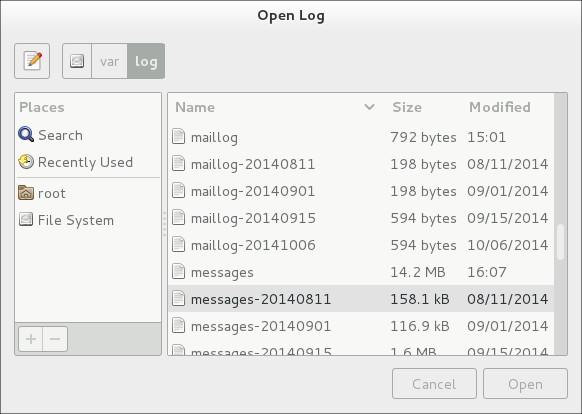Click the 10/06/2014 modified date
The width and height of the screenshot is (582, 414).
pyautogui.click(x=507, y=245)
